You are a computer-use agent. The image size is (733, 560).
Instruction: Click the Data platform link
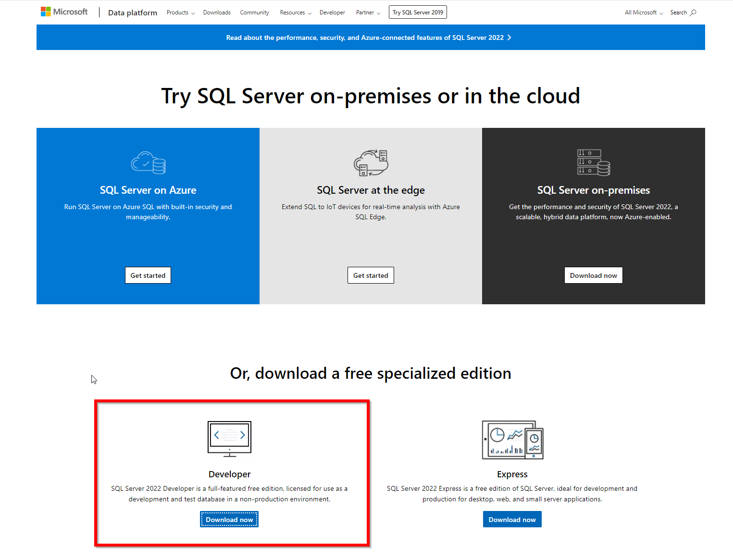pyautogui.click(x=133, y=12)
